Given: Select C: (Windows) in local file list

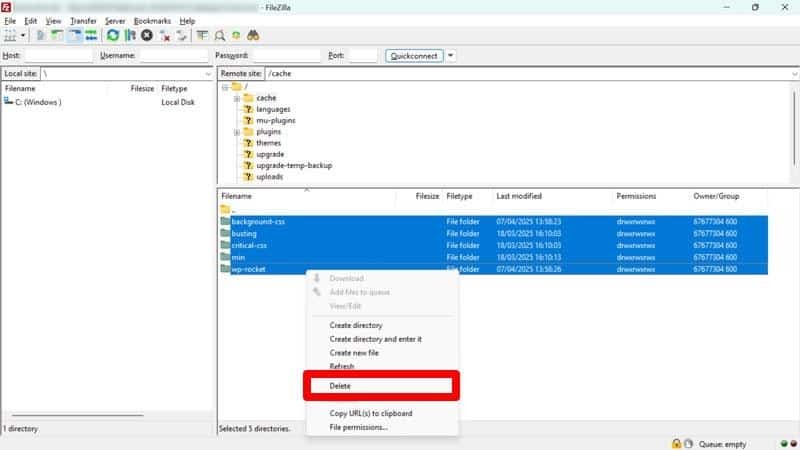Looking at the screenshot, I should click(38, 102).
